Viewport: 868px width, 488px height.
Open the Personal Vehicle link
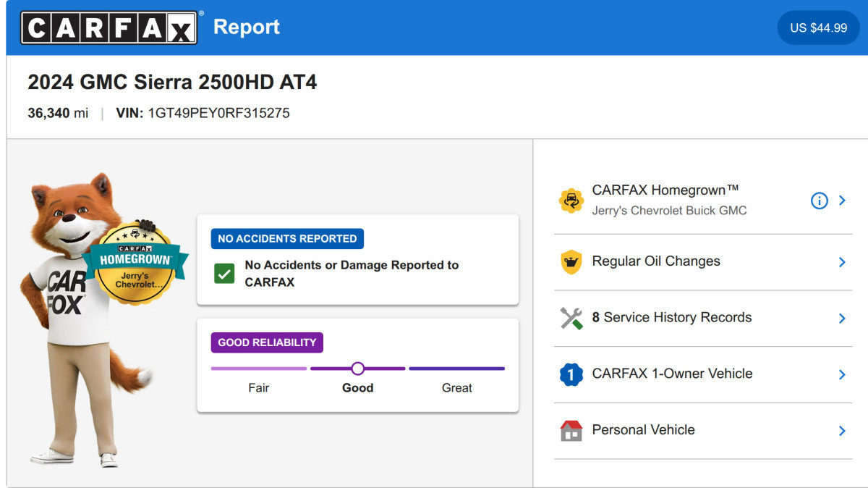click(x=643, y=429)
